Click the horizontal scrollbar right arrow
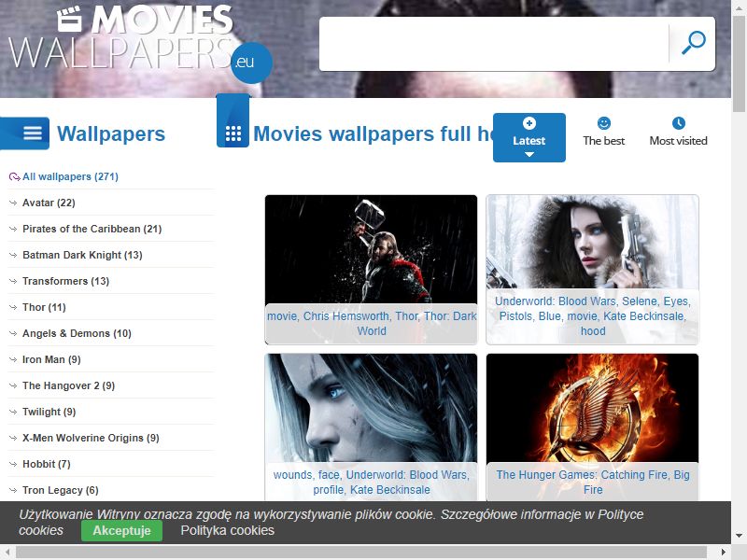 pyautogui.click(x=724, y=553)
